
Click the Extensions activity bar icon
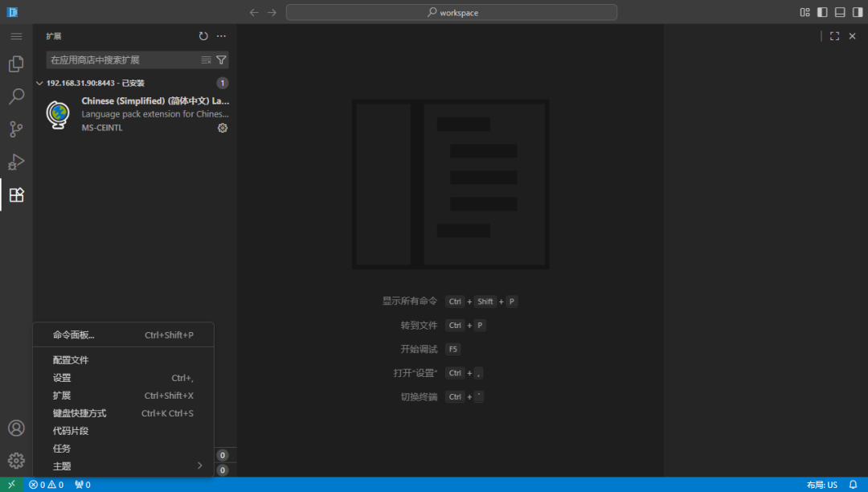16,195
